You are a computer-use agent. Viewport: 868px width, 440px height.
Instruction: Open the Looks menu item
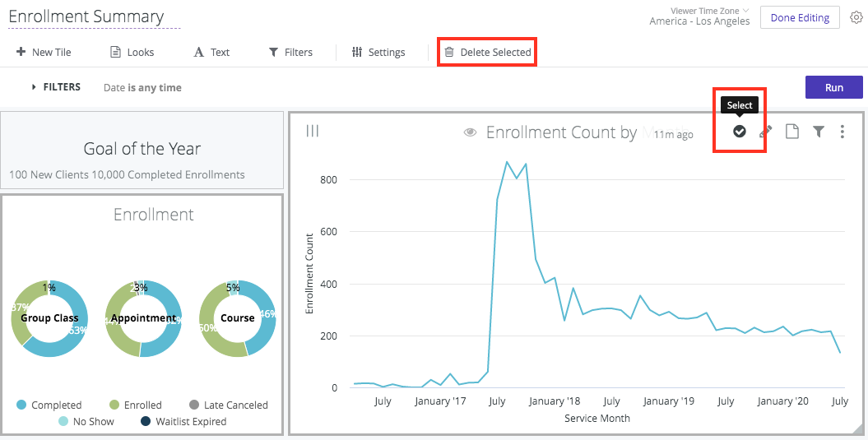(132, 53)
